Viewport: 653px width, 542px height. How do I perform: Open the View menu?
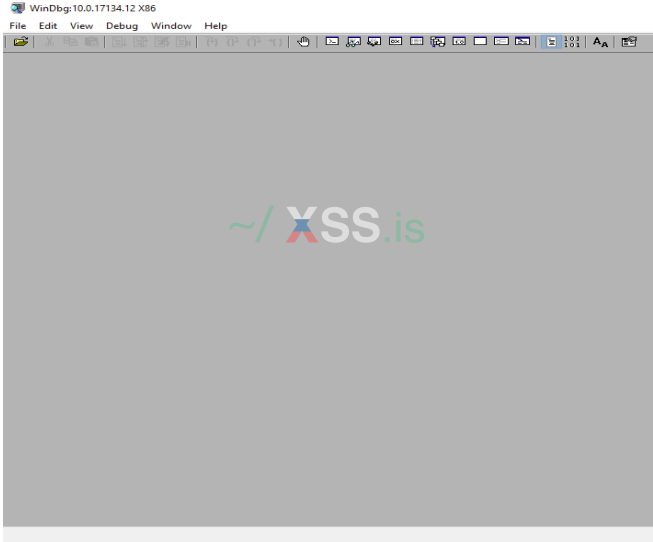81,26
